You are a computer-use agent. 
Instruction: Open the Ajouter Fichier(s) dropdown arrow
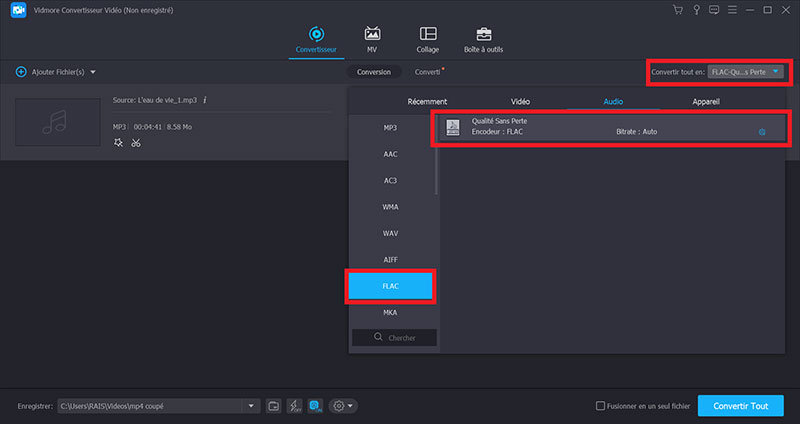[x=93, y=72]
